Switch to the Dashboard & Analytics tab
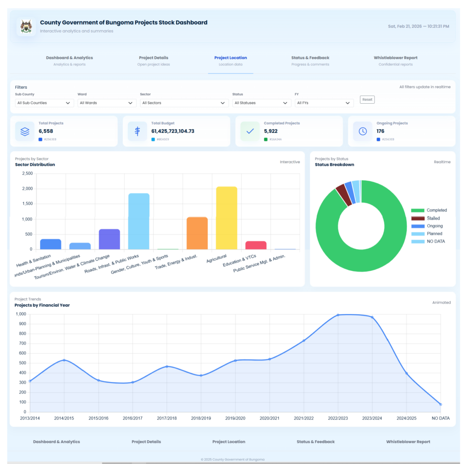Image resolution: width=467 pixels, height=476 pixels. [69, 61]
